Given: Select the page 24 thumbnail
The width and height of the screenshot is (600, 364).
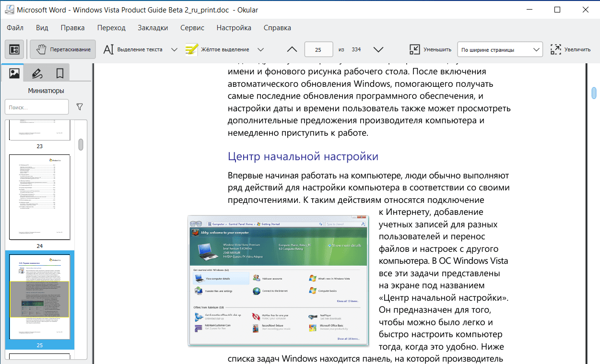Looking at the screenshot, I should (x=40, y=197).
